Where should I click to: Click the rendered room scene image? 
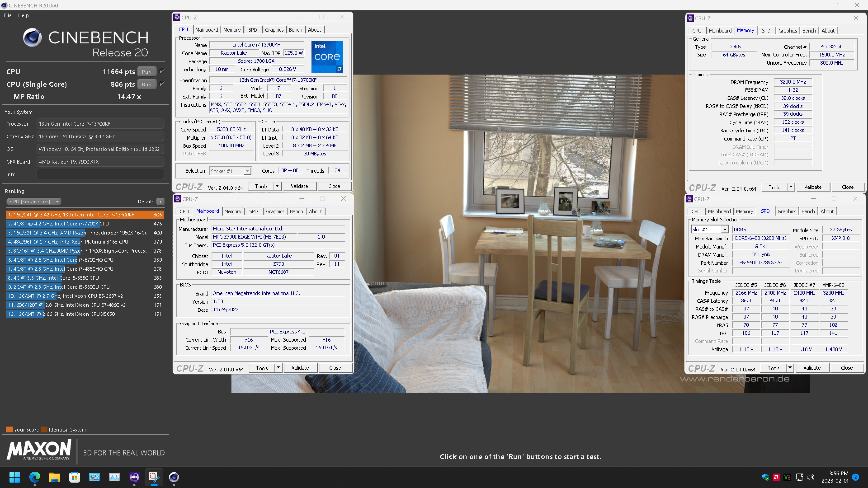click(x=521, y=233)
